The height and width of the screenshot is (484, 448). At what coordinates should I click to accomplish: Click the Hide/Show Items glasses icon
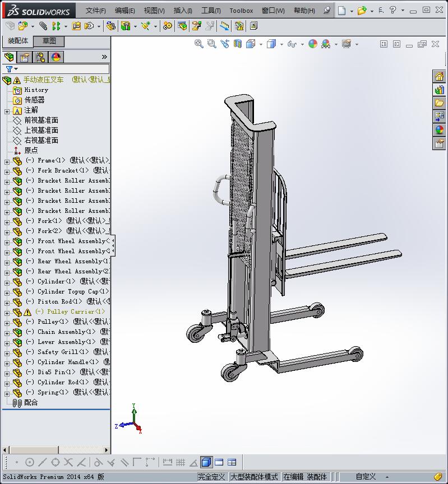tap(292, 44)
